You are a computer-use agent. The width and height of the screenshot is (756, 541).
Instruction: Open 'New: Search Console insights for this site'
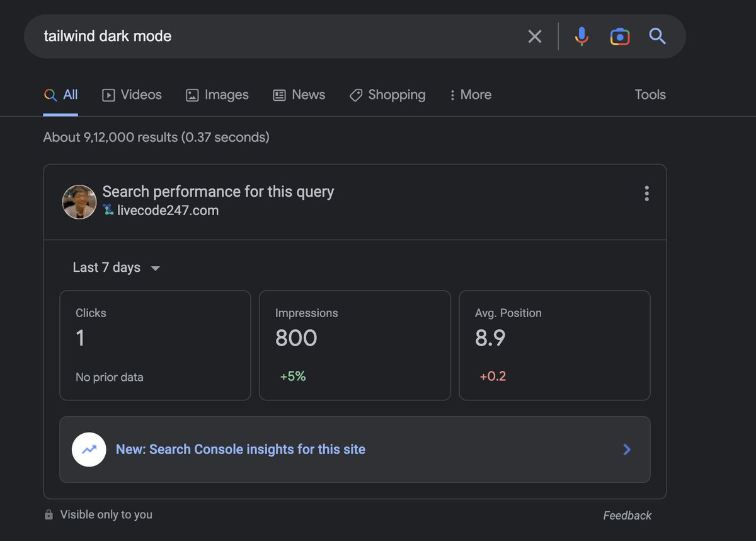click(x=355, y=450)
